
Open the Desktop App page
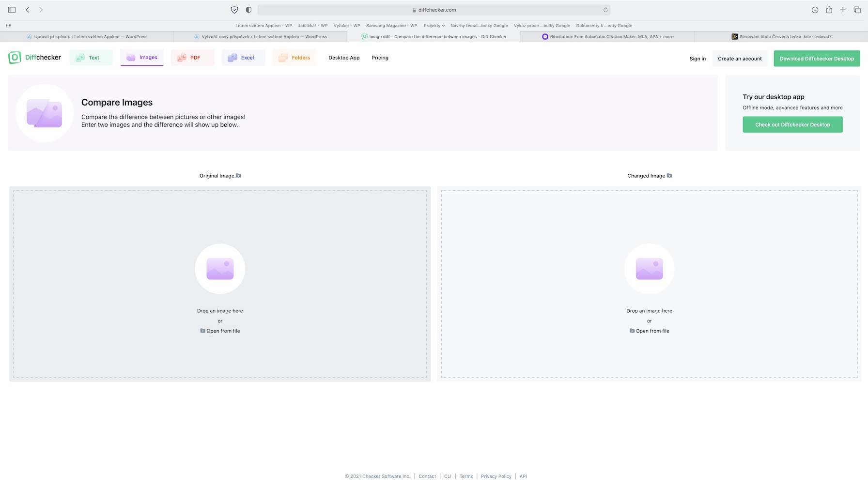(x=344, y=58)
